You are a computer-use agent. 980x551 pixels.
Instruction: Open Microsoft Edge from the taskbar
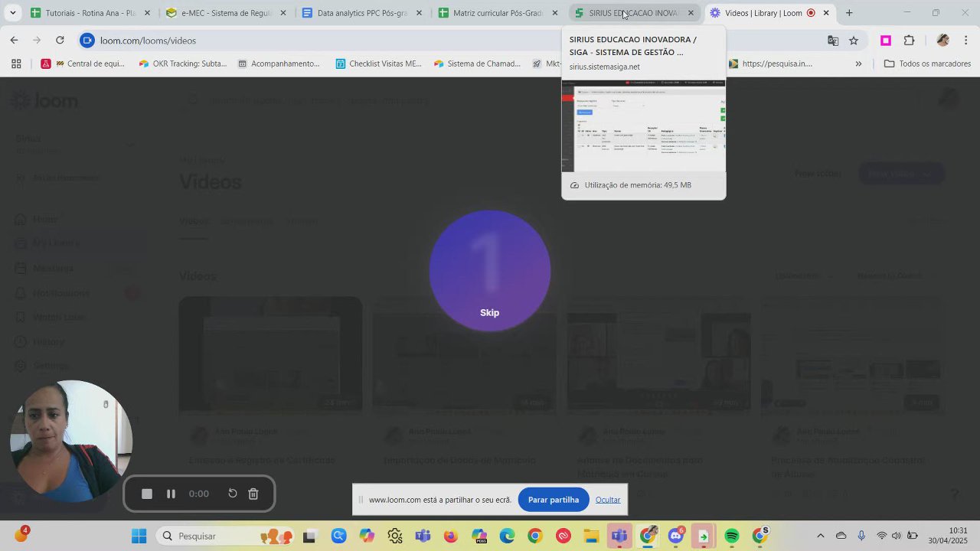click(507, 536)
